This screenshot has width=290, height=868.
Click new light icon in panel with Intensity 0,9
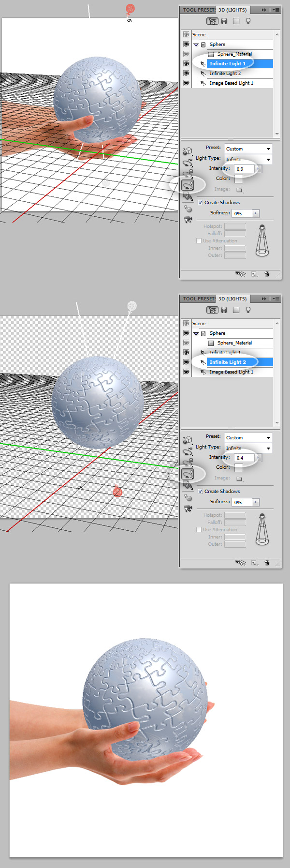pyautogui.click(x=254, y=274)
